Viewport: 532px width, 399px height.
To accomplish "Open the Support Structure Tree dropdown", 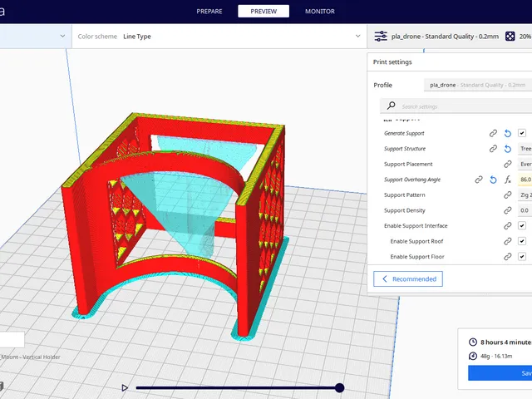I will click(x=525, y=149).
